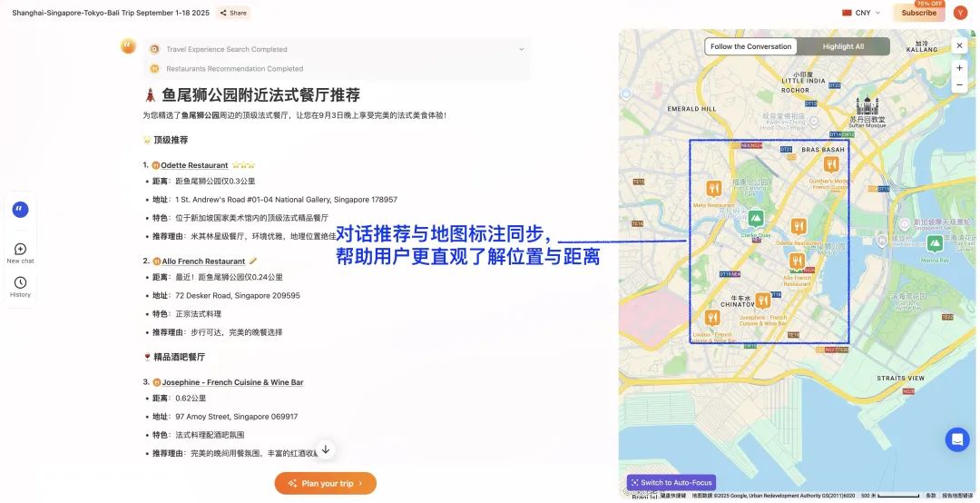Click the BRAS BASAH label on map
Screen dimensions: 980x503
(x=822, y=150)
